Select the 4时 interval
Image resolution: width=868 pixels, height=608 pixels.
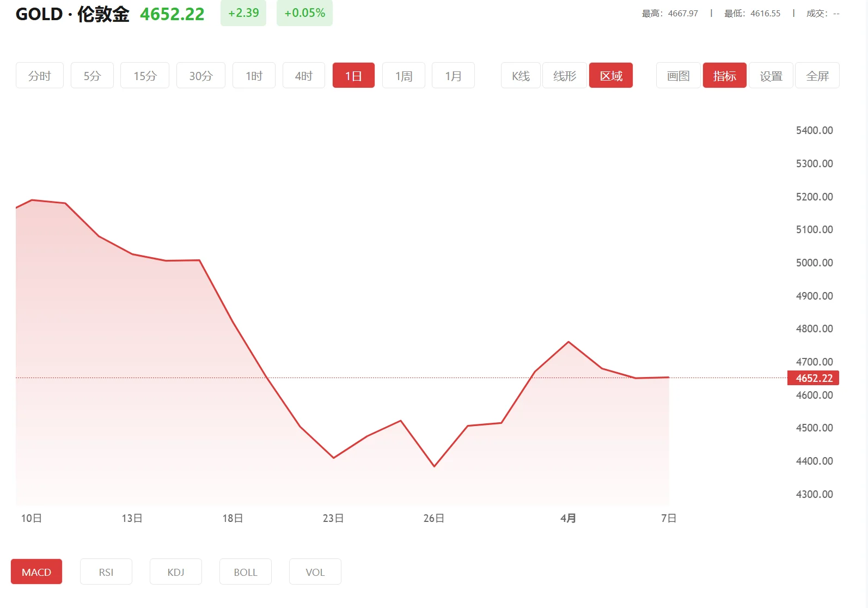click(304, 76)
